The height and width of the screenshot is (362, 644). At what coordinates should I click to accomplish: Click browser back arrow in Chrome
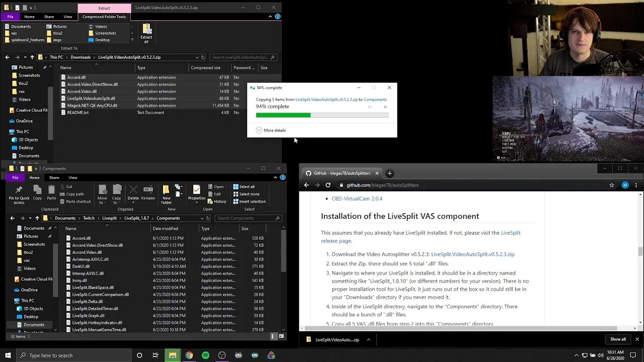coord(306,185)
